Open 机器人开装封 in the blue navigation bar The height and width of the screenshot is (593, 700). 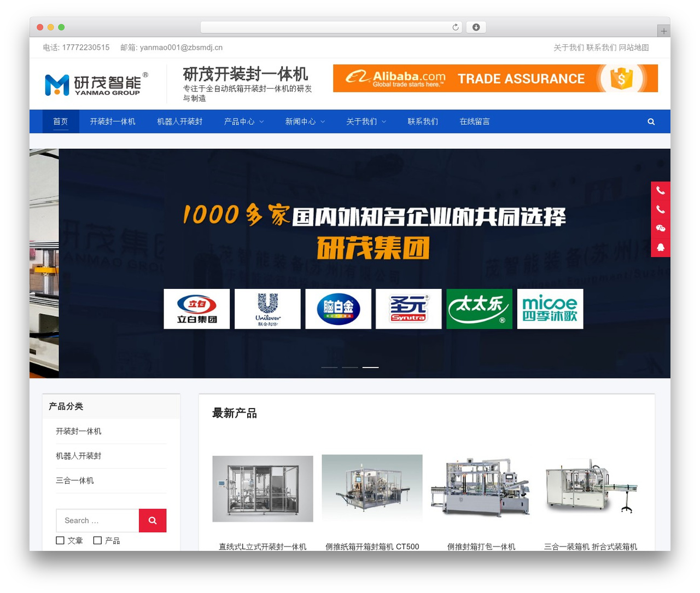pyautogui.click(x=180, y=121)
